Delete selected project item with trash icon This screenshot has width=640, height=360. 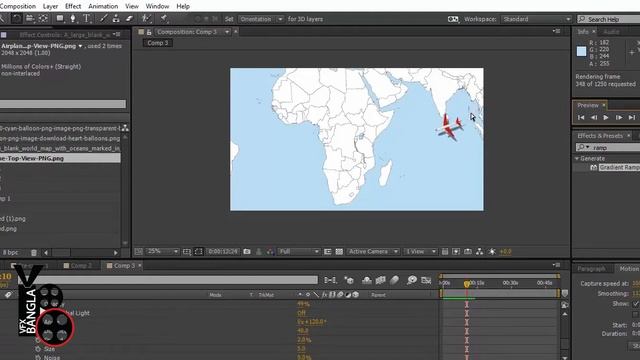[x=34, y=253]
